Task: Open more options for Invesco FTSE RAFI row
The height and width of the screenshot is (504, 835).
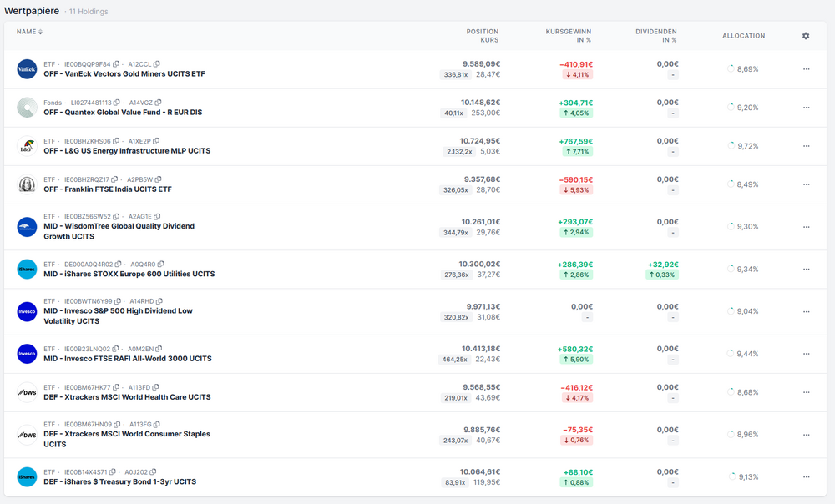Action: click(807, 354)
